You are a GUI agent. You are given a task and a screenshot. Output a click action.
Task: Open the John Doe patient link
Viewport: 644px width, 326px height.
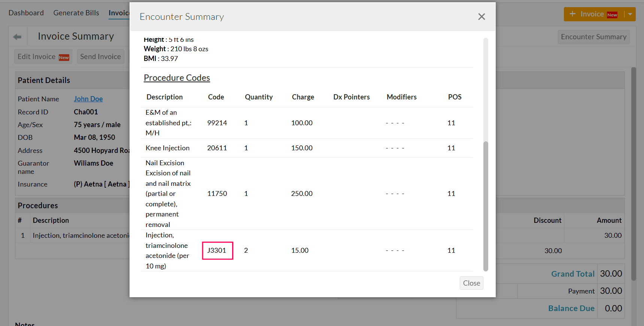[88, 99]
